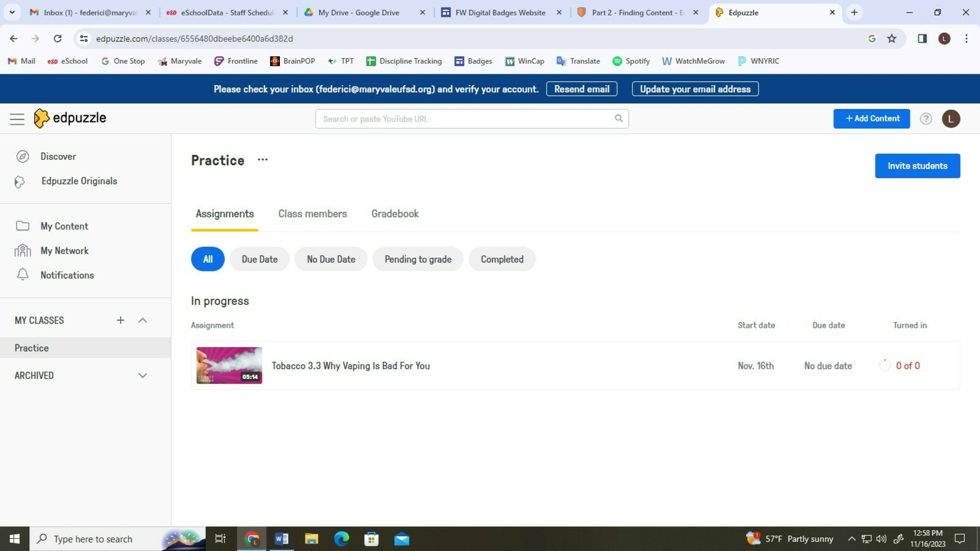The height and width of the screenshot is (551, 980).
Task: Click the search magnifier icon
Action: (x=618, y=119)
